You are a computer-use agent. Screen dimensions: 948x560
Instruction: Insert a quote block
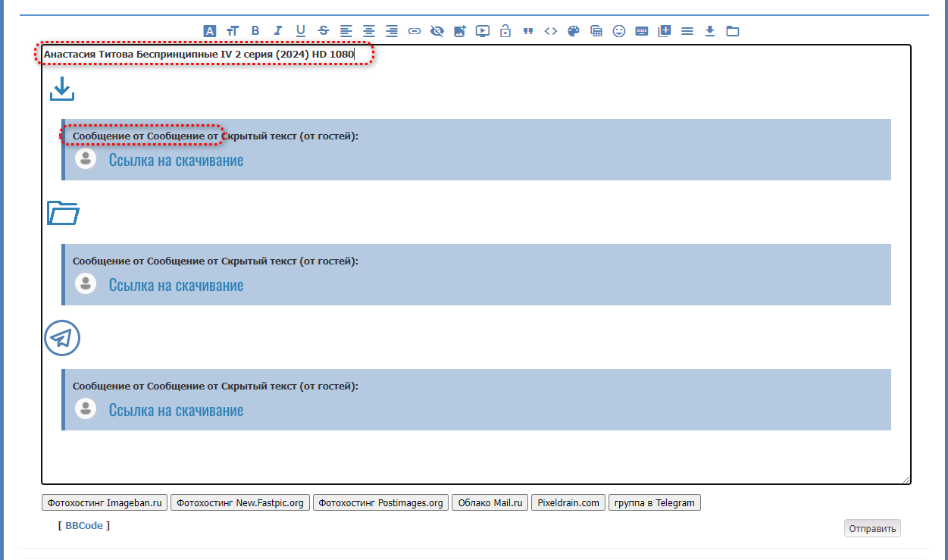[528, 31]
